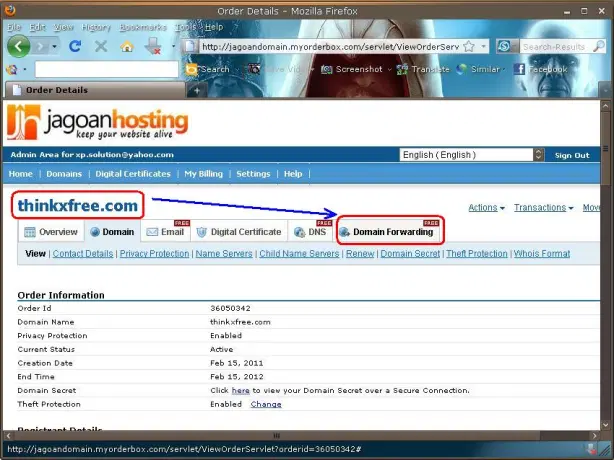614x460 pixels.
Task: Click the address bar URL field
Action: click(x=329, y=47)
